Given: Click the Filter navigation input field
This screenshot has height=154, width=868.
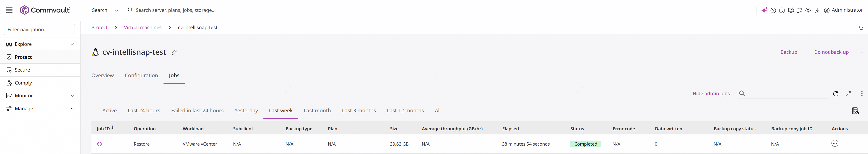Looking at the screenshot, I should 39,29.
